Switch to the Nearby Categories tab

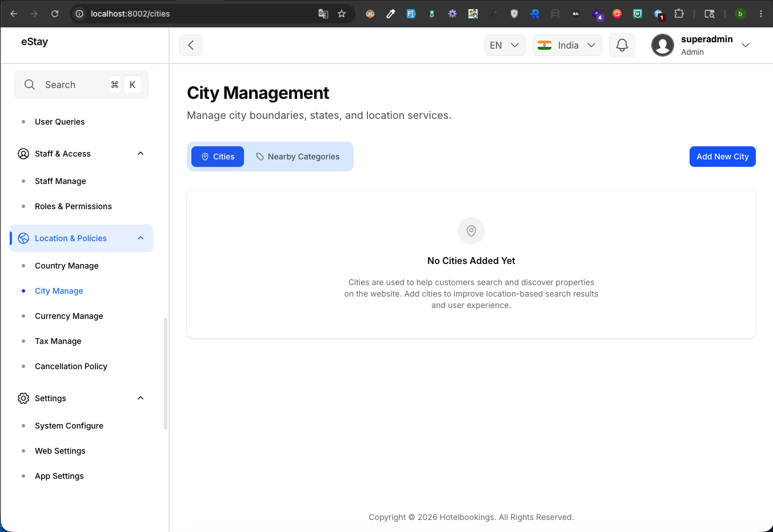(298, 157)
